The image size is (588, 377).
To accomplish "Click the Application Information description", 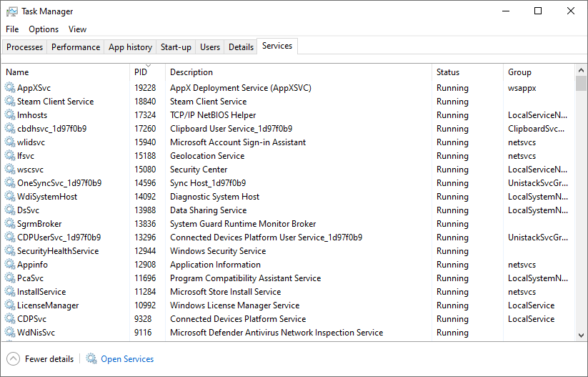I will click(215, 265).
